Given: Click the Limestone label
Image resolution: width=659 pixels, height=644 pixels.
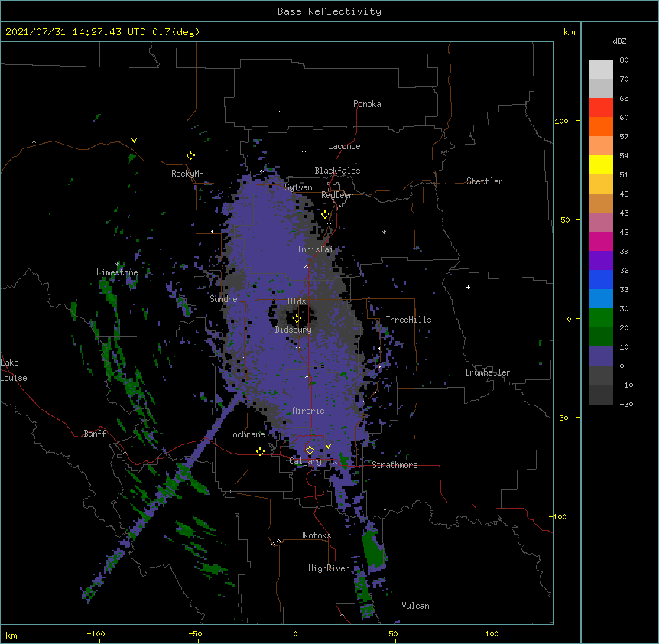Looking at the screenshot, I should click(117, 272).
